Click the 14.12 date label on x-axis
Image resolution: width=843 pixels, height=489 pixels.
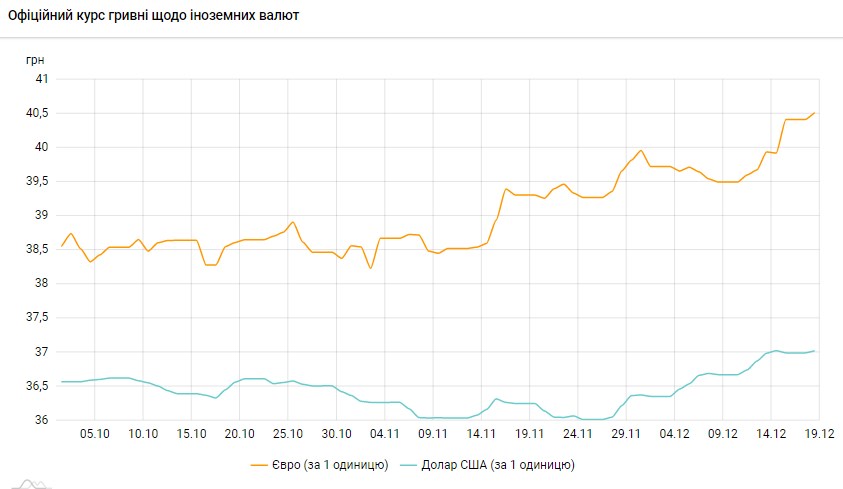click(771, 434)
